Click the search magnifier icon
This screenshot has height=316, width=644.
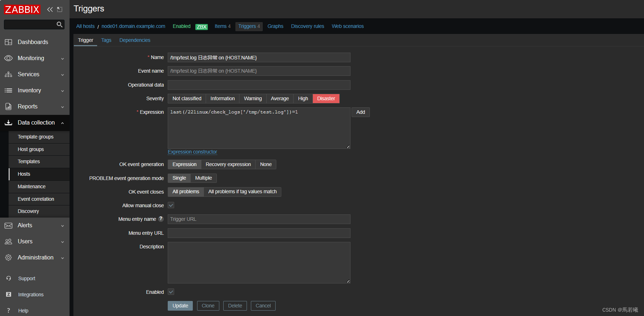coord(59,24)
